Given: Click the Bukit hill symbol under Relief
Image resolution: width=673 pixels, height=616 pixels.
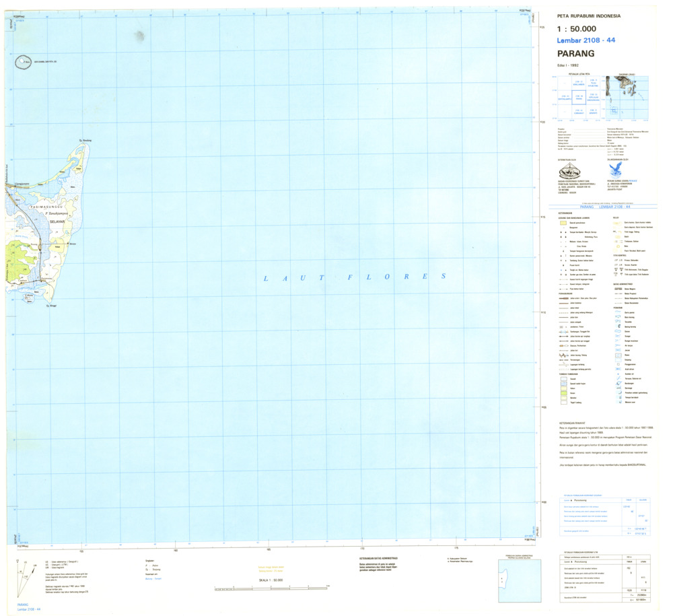Looking at the screenshot, I should click(617, 237).
